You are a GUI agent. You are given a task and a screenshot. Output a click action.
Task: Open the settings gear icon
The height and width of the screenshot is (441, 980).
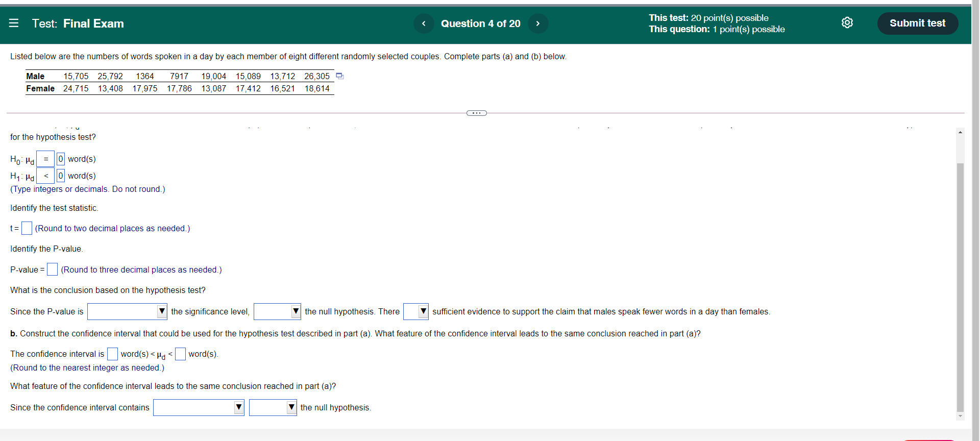tap(847, 22)
